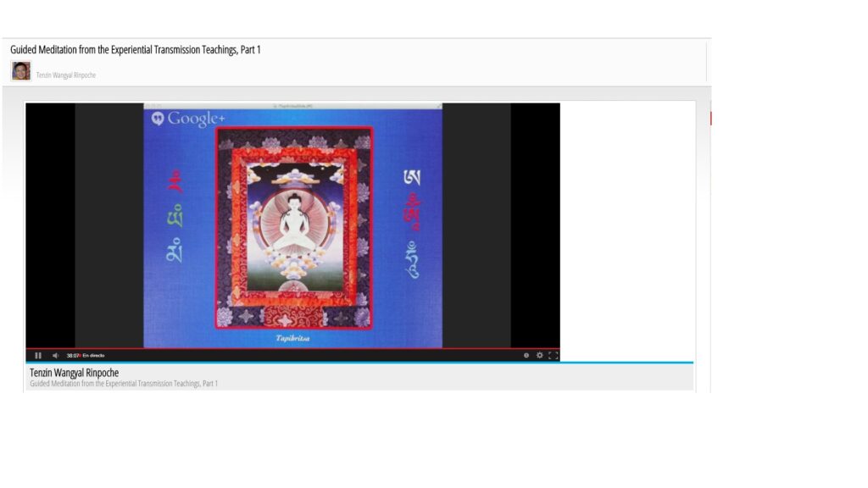Click the gray subtitle under the video player
Screen dimensions: 868x488
click(124, 384)
